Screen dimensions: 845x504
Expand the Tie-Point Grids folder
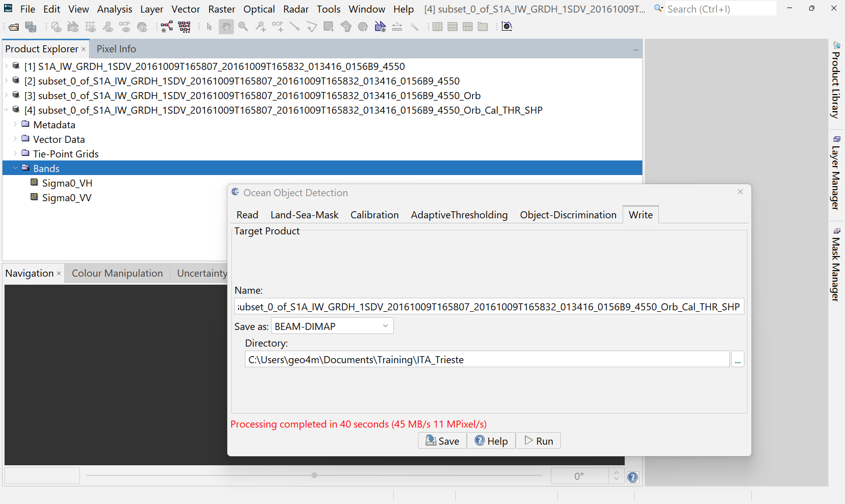[15, 153]
